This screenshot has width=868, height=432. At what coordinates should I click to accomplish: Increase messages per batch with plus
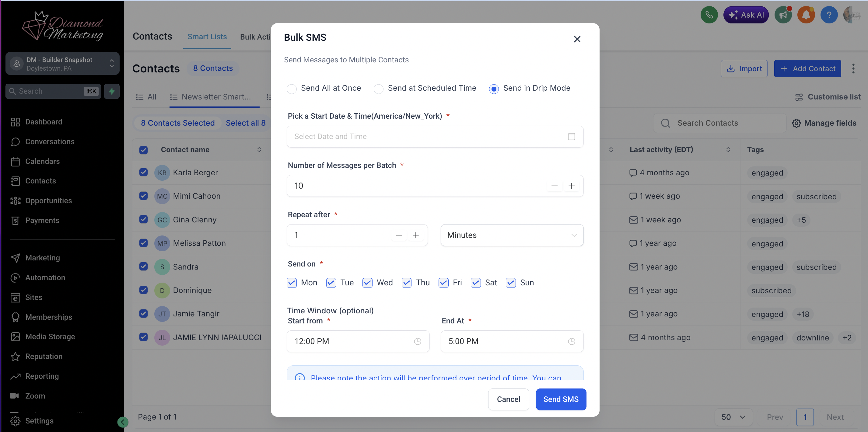[x=572, y=186]
